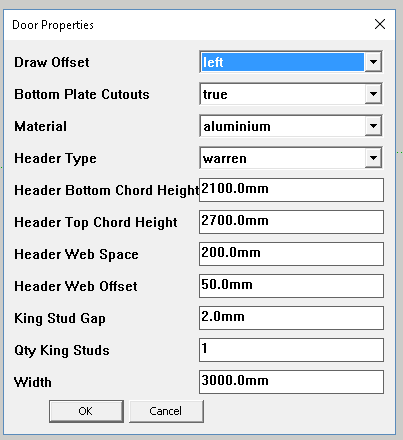Click the Width input field
This screenshot has width=403, height=440.
pyautogui.click(x=291, y=382)
